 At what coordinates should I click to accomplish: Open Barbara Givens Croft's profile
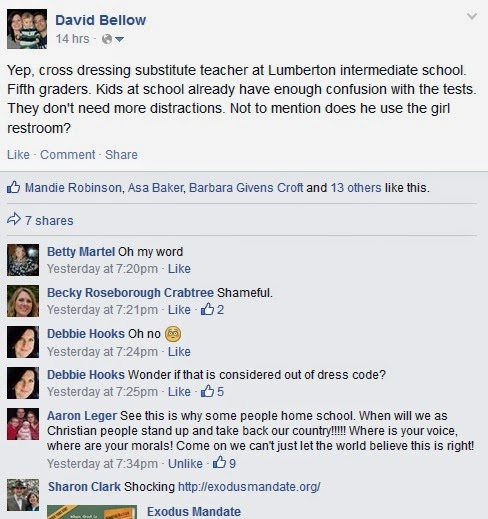(x=246, y=188)
